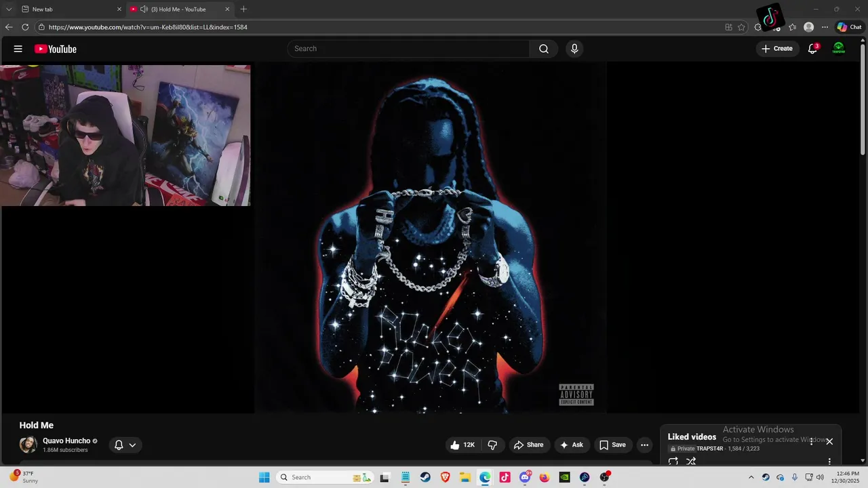Image resolution: width=868 pixels, height=488 pixels.
Task: Click the Create button
Action: pos(777,49)
